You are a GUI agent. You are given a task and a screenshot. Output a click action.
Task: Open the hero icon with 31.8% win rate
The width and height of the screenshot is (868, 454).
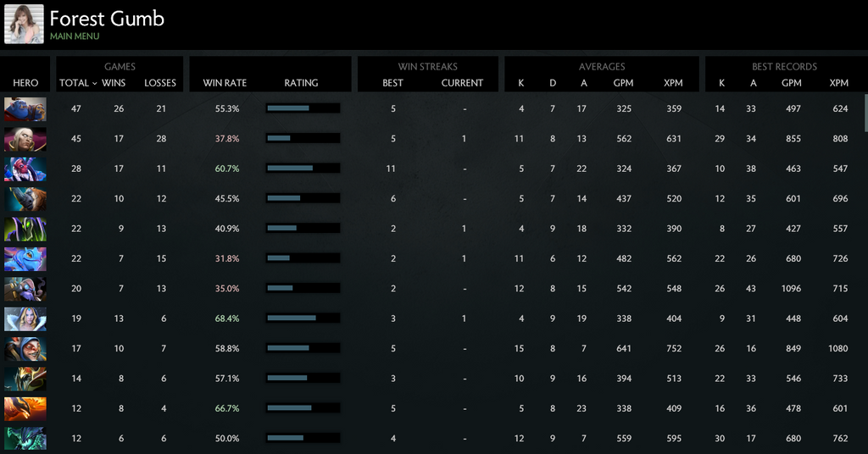pos(25,259)
